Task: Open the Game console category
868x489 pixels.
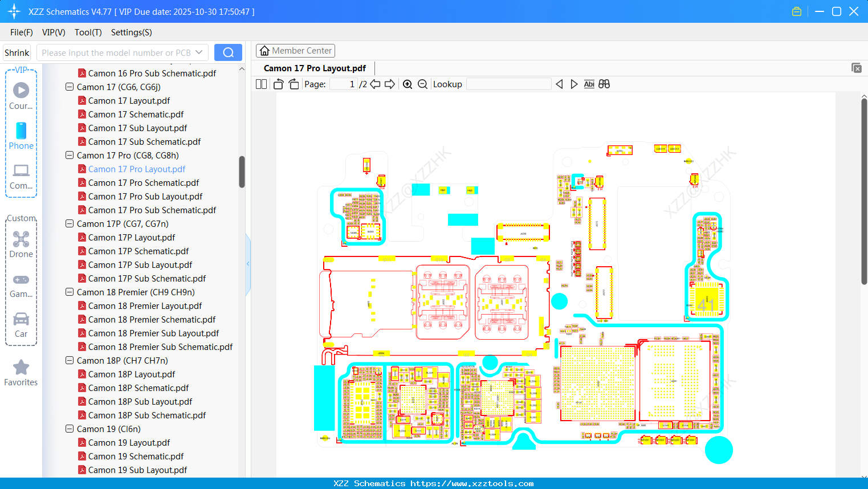Action: 21,286
